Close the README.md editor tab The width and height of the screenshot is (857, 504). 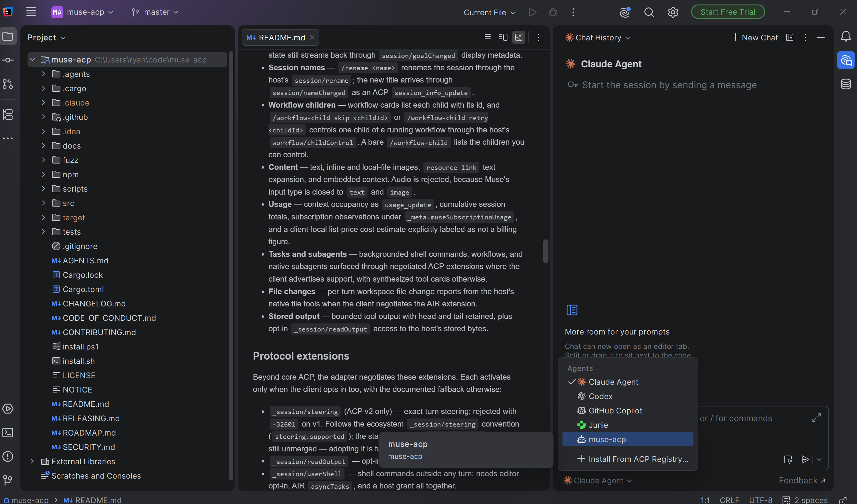(x=312, y=37)
